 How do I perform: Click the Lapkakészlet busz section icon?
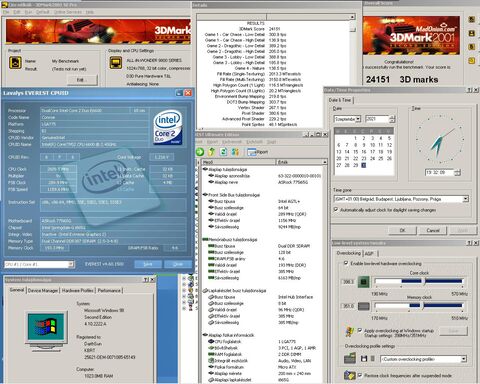point(205,291)
